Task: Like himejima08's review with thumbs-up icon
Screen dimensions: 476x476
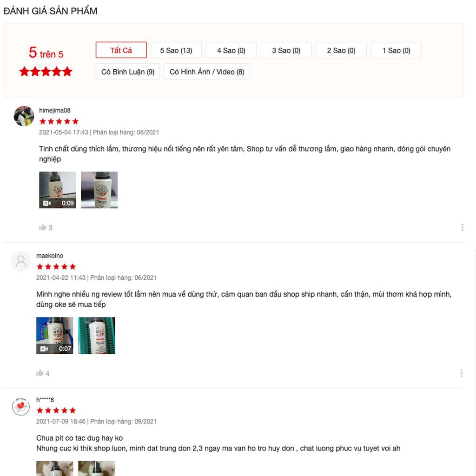Action: coord(42,227)
